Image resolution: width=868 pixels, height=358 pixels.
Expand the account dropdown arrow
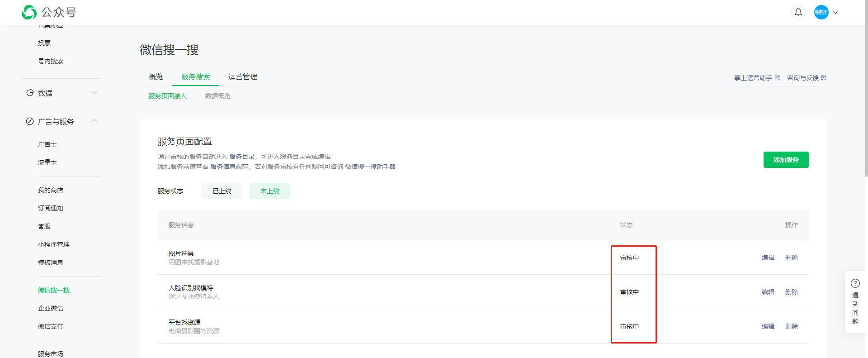point(836,13)
